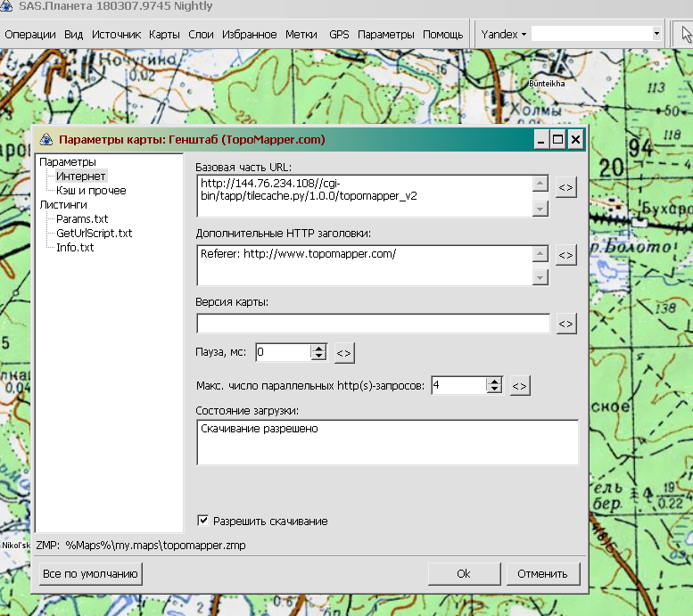This screenshot has height=616, width=693.
Task: Select Кэш и прочее tree item
Action: [91, 190]
